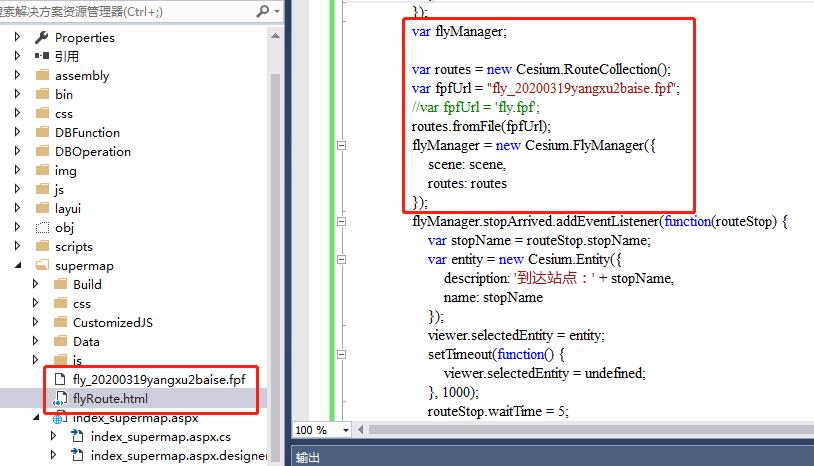The width and height of the screenshot is (814, 466).
Task: Collapse the Cesium.FlyManager code block outline
Action: point(343,146)
